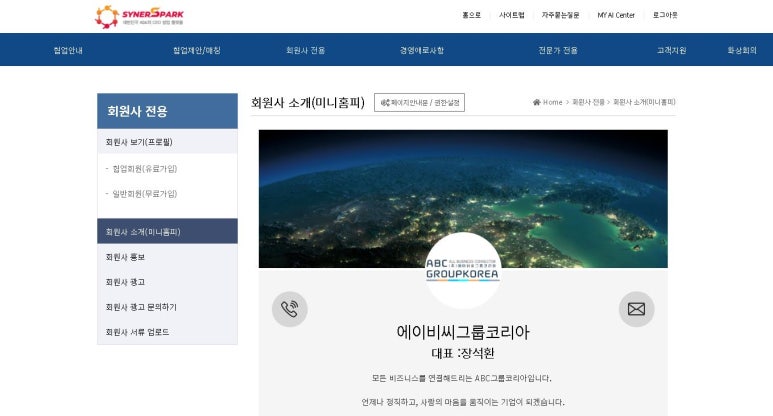Open the 사이트맵 link

[x=512, y=15]
